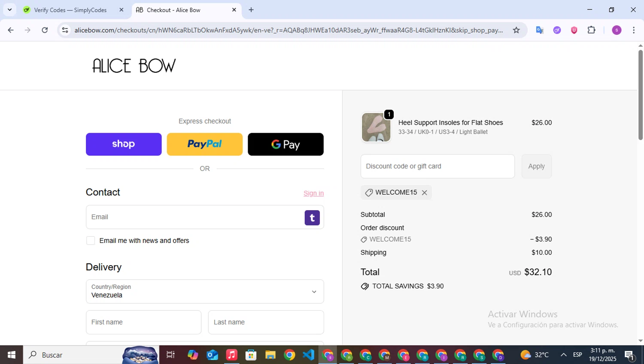Screen dimensions: 644x364
Task: Switch the ESP input language indicator
Action: point(577,355)
